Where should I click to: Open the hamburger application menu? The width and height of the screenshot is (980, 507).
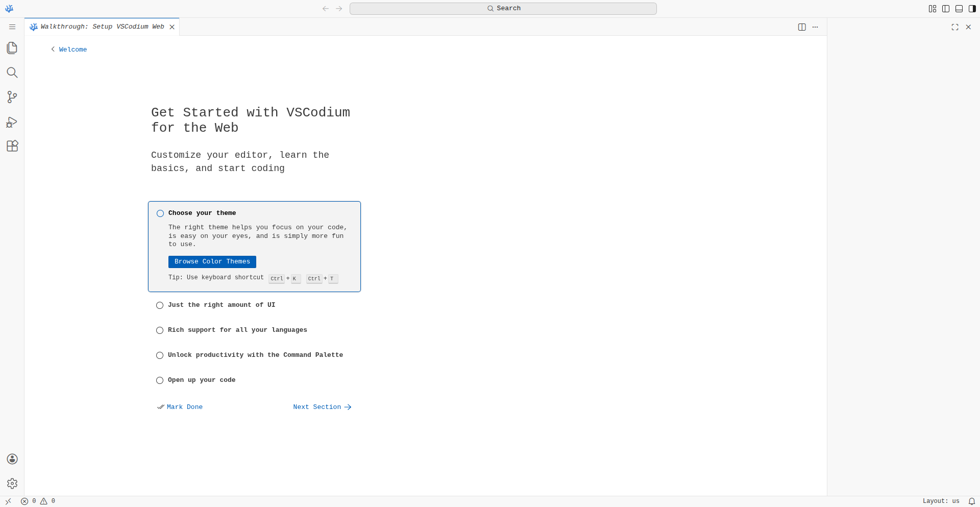point(12,27)
